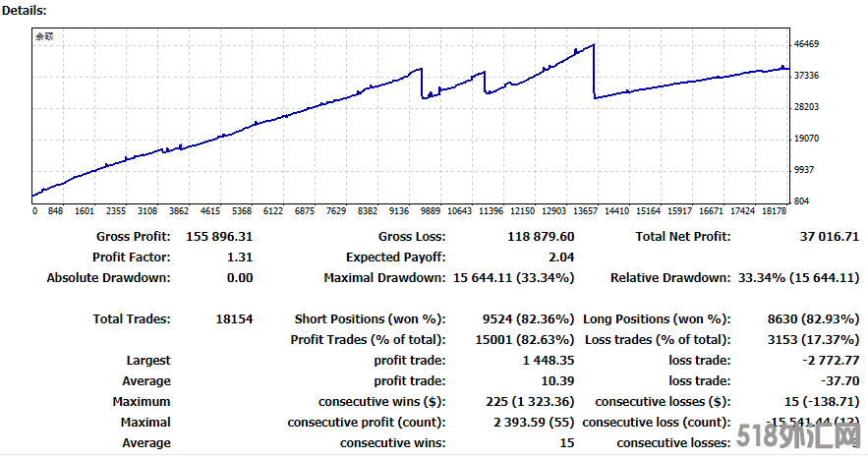The image size is (868, 459).
Task: Click average loss trade value -37.70
Action: (840, 381)
